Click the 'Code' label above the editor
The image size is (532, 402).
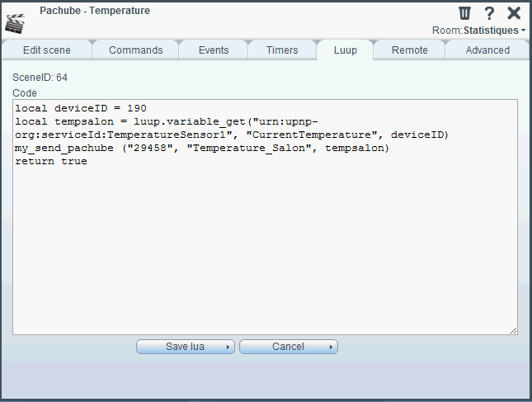[x=25, y=93]
